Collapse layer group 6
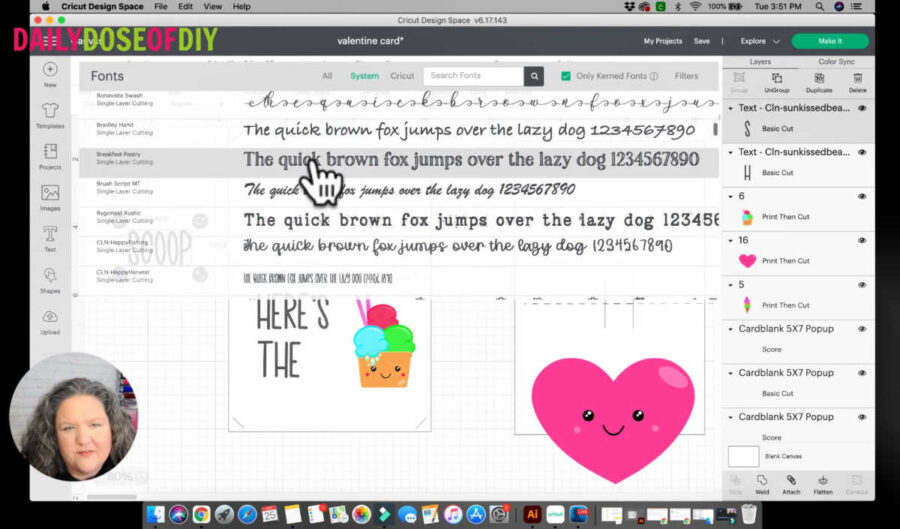Screen dimensions: 900x529 [x=731, y=196]
